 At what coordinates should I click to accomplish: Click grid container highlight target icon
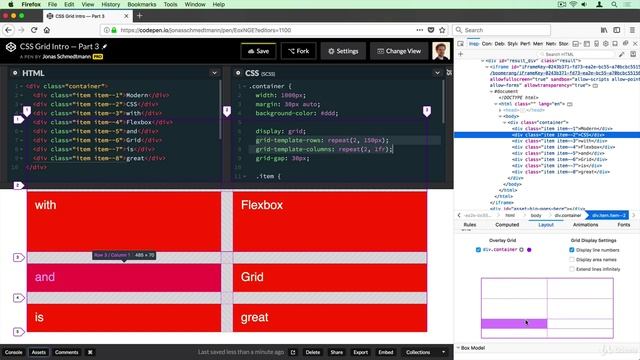coord(521,249)
